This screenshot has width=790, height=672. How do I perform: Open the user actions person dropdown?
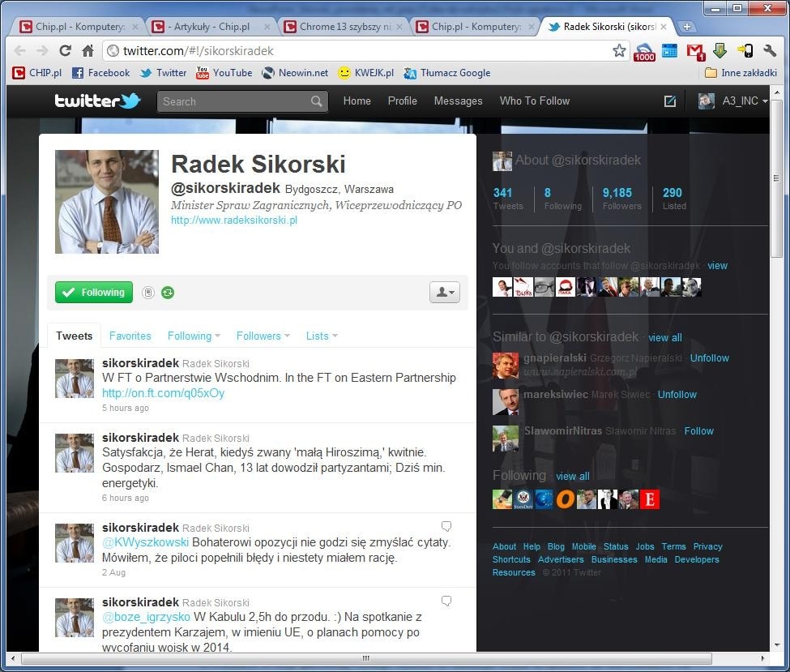pos(444,293)
